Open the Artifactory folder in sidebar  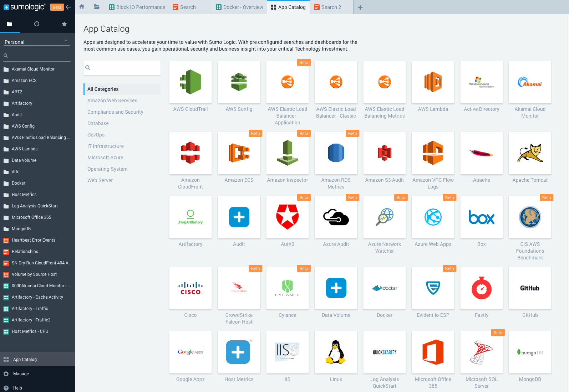37,103
